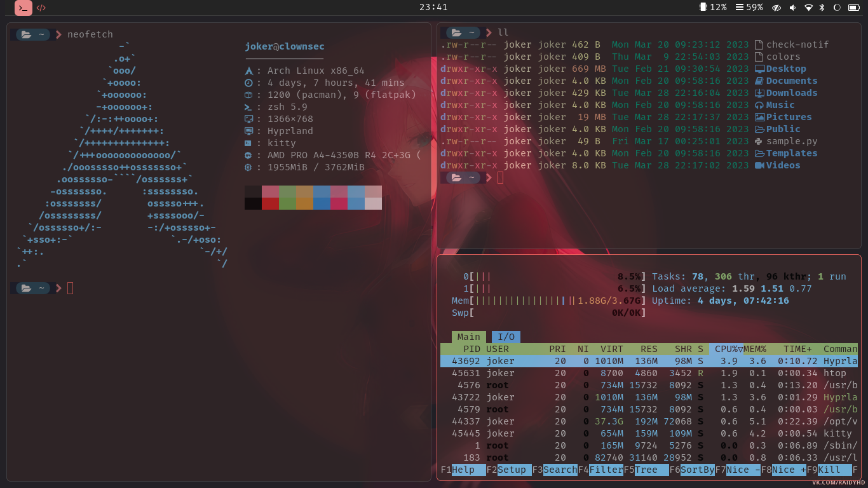Image resolution: width=868 pixels, height=488 pixels.
Task: Click the package box icon beside 1200 (pacman)
Action: [249, 95]
